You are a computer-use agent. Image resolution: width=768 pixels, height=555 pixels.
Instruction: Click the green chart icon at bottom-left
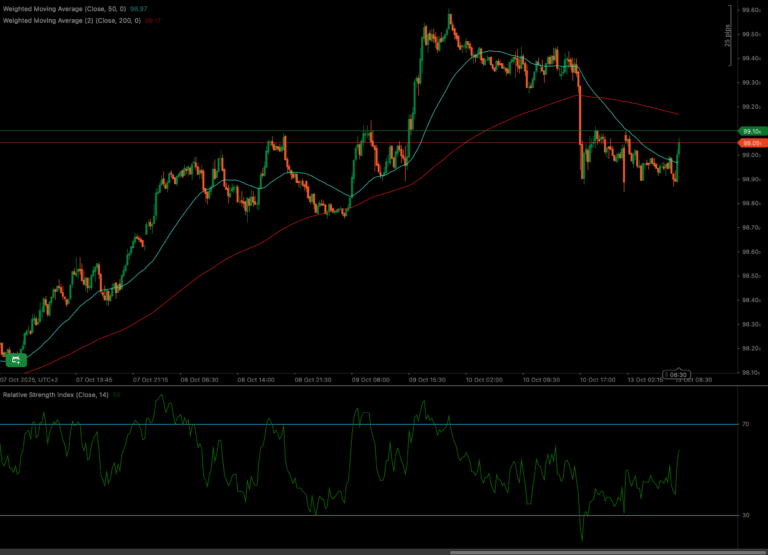15,359
